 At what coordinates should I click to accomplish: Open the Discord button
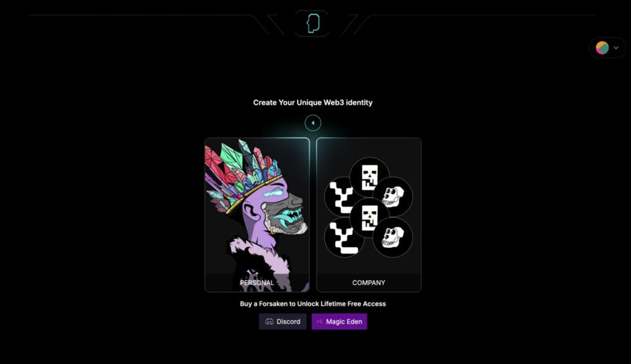click(283, 321)
